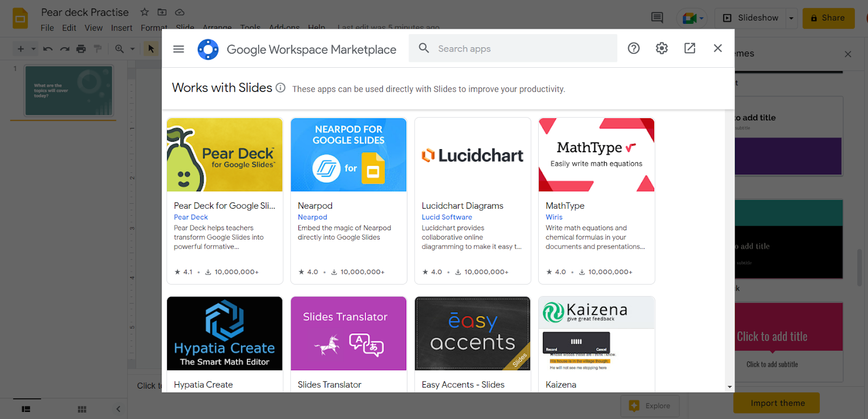Click the Lucid Software developer link
The image size is (868, 419).
tap(447, 217)
